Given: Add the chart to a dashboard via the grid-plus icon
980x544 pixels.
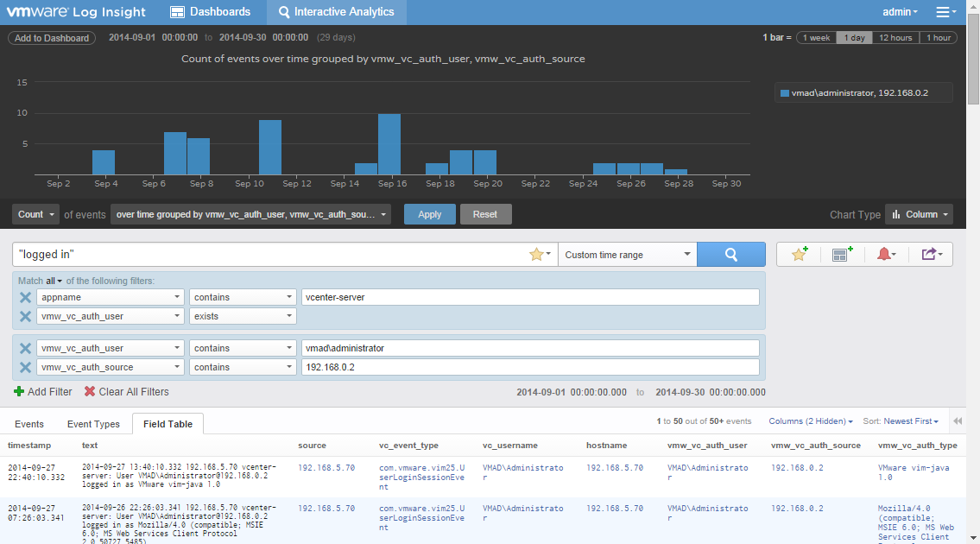Looking at the screenshot, I should 842,254.
